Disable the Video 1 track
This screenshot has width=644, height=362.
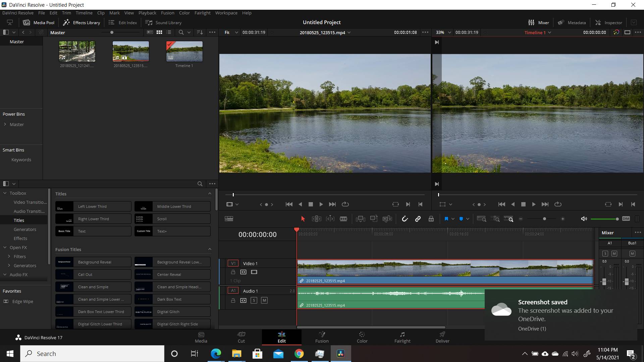(x=254, y=272)
